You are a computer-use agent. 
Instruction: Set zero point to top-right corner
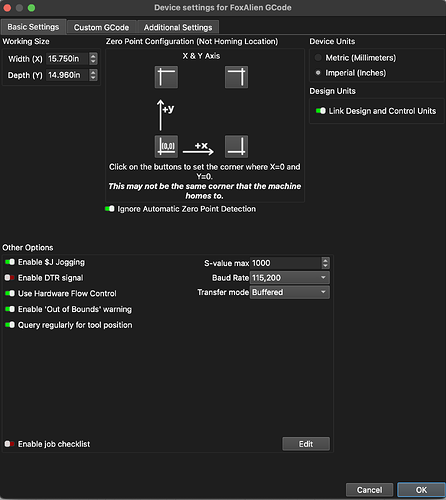[236, 77]
